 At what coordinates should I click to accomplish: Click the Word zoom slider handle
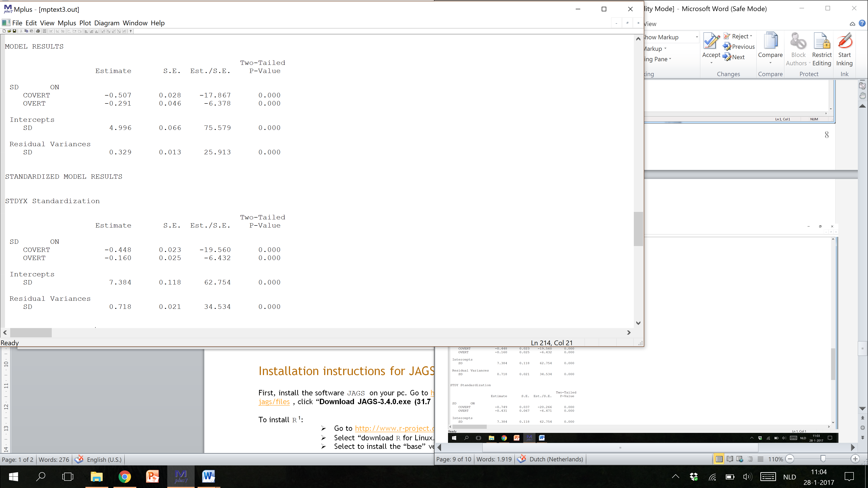point(823,459)
